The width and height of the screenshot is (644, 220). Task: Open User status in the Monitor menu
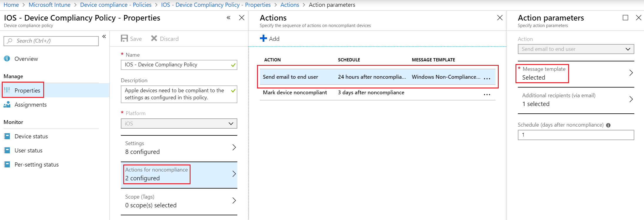28,151
